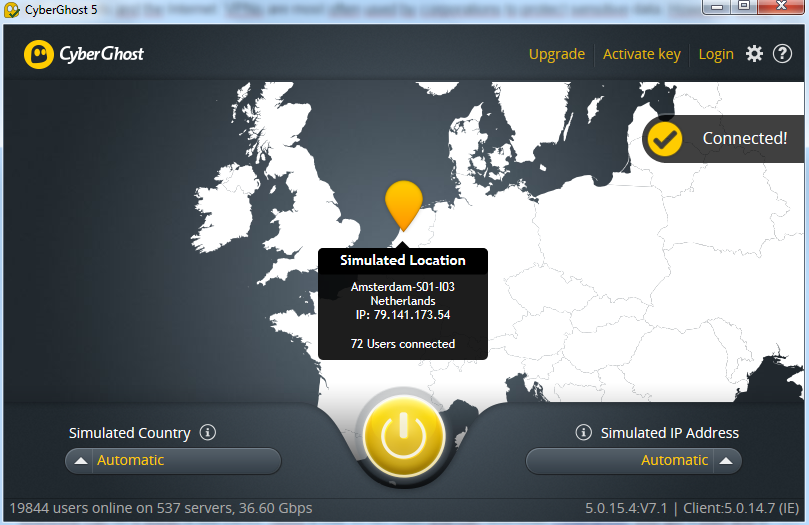Maximize the CyberGhost window
Image resolution: width=809 pixels, height=525 pixels.
point(744,6)
